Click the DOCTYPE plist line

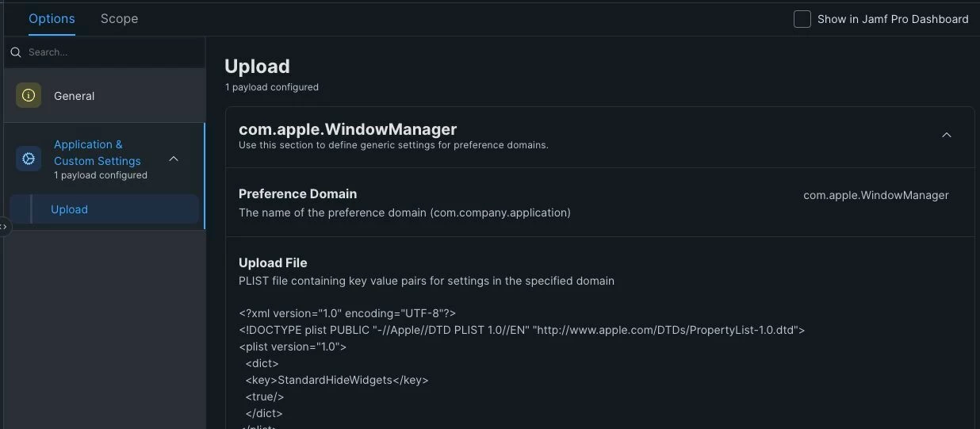[x=522, y=330]
